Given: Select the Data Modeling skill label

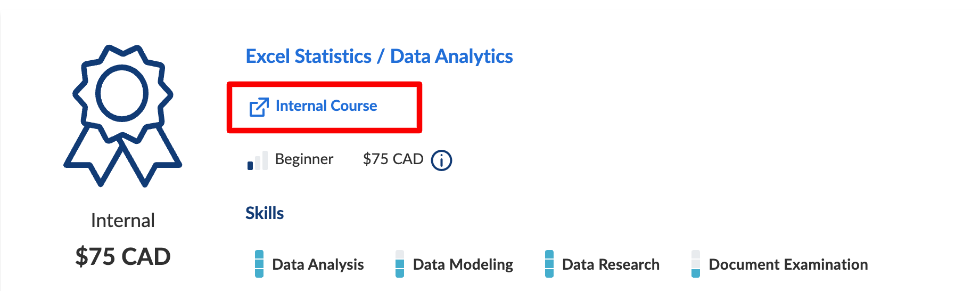Looking at the screenshot, I should pos(463,264).
